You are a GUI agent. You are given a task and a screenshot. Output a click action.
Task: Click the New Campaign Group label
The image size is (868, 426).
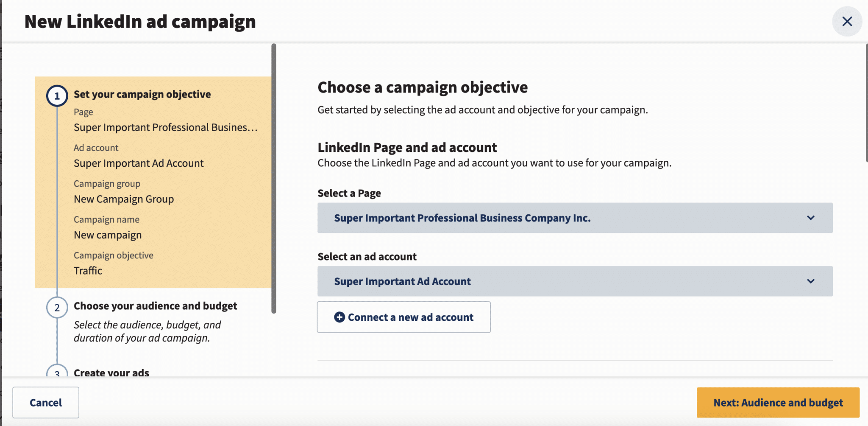pos(123,199)
